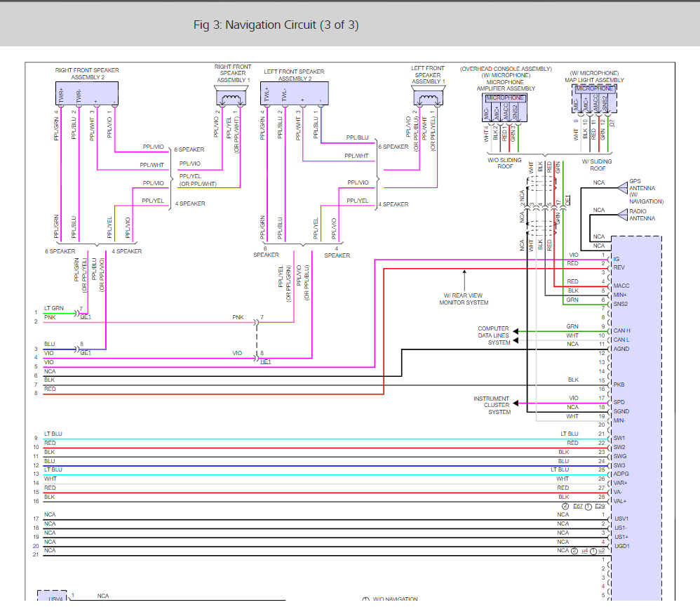
Task: Click the radio antenna symbol
Action: click(622, 215)
